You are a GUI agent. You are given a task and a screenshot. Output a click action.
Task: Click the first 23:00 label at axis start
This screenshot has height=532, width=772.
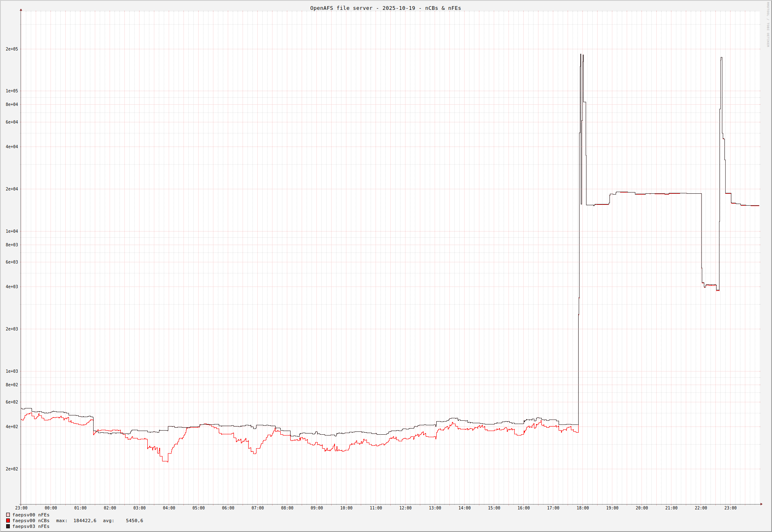[x=21, y=508]
